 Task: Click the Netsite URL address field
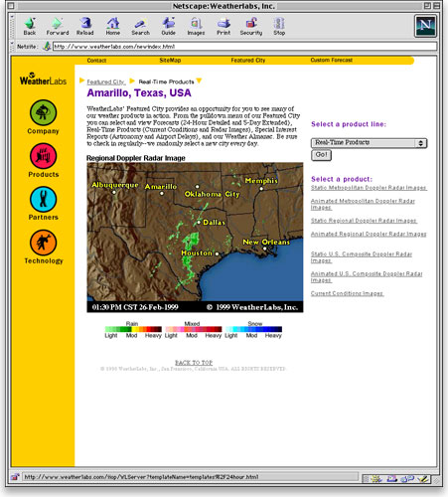click(244, 47)
